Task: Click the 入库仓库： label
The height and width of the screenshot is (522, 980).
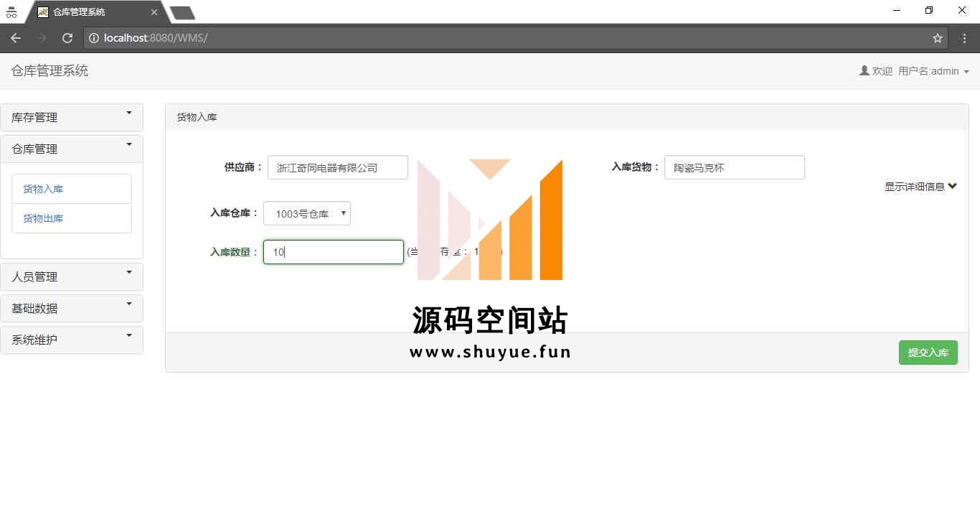Action: tap(235, 213)
